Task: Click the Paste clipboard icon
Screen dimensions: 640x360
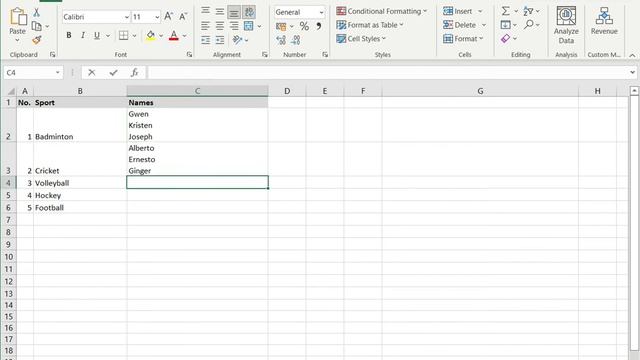Action: click(18, 17)
